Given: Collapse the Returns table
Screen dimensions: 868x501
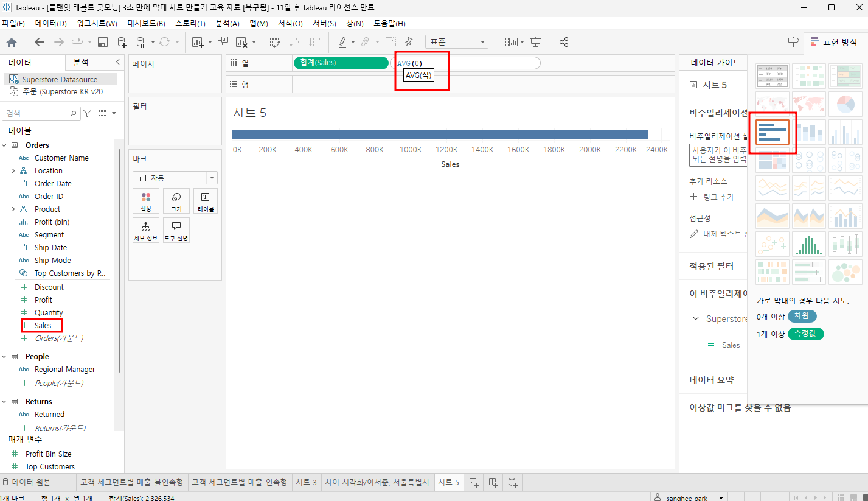Looking at the screenshot, I should click(x=4, y=402).
